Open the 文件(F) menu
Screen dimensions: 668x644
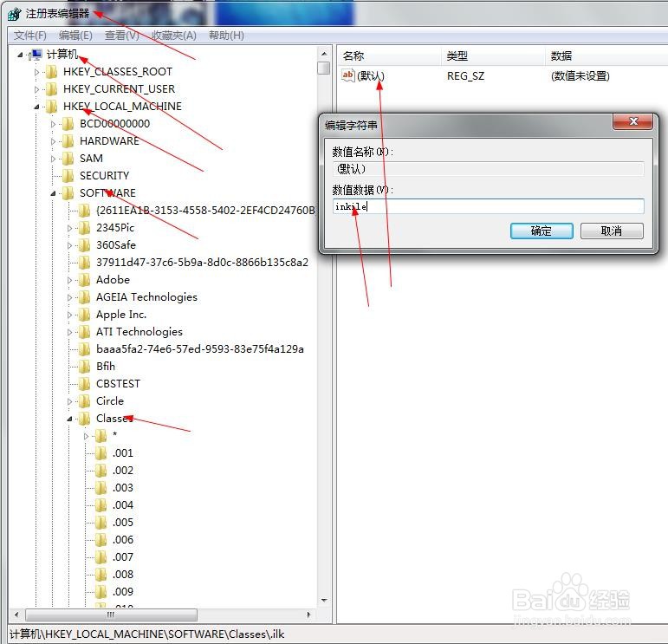(x=29, y=36)
